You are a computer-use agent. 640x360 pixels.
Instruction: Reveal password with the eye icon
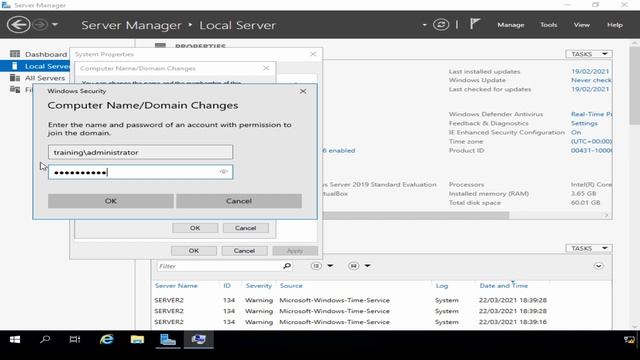[x=224, y=172]
